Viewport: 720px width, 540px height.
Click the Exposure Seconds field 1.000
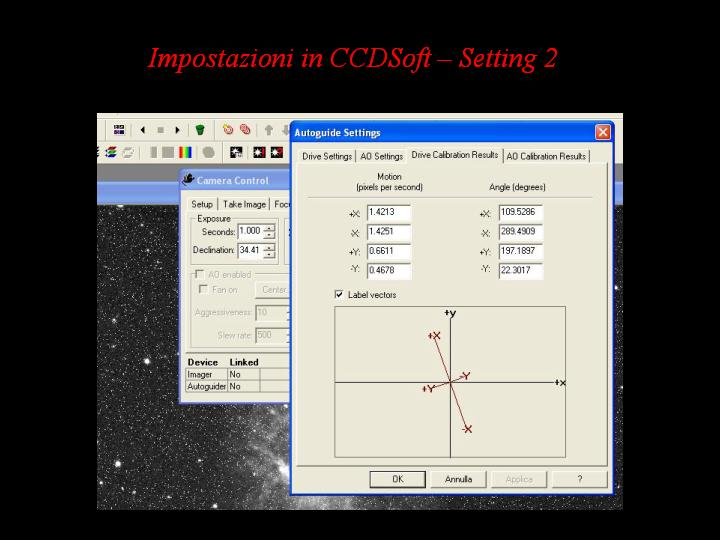[251, 231]
